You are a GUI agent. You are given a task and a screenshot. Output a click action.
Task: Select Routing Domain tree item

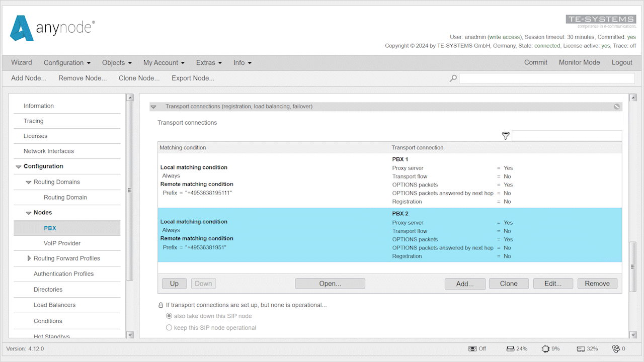[x=65, y=198]
